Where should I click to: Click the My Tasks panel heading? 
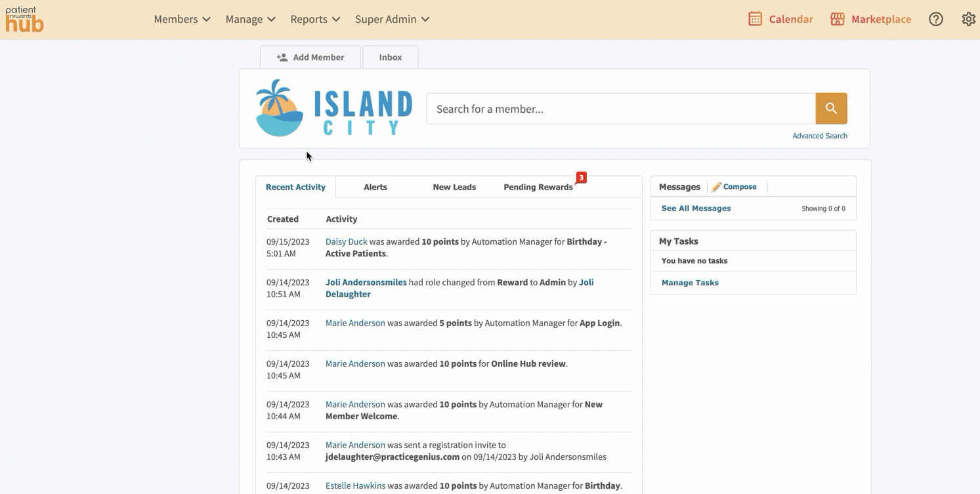(679, 241)
